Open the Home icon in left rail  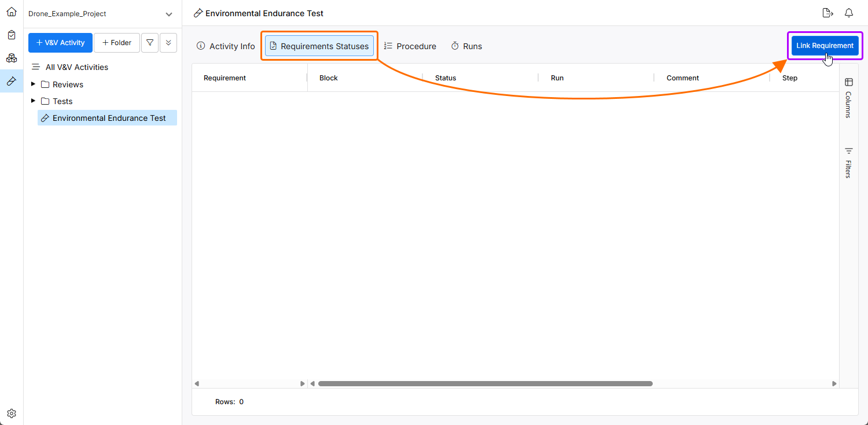tap(12, 12)
